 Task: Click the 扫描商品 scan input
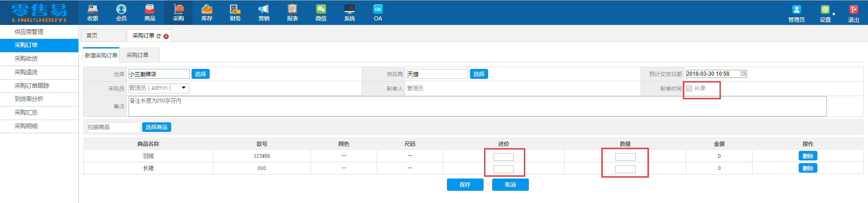click(x=113, y=127)
